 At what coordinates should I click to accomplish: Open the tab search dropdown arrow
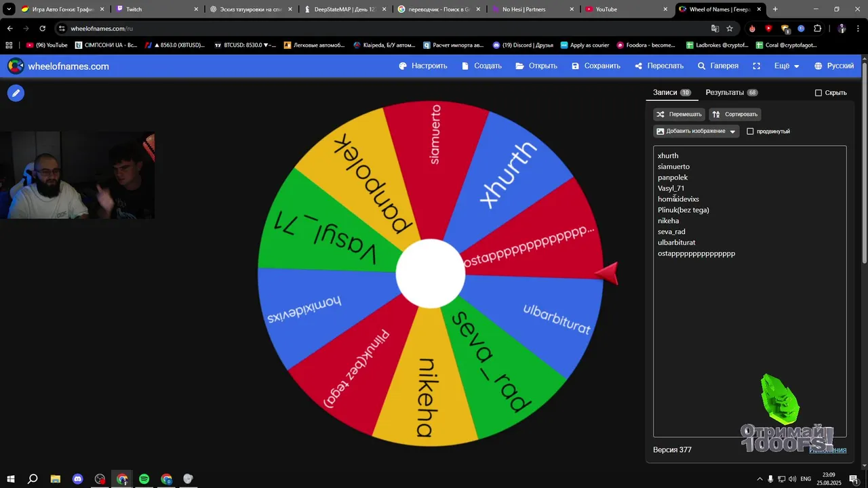point(9,9)
